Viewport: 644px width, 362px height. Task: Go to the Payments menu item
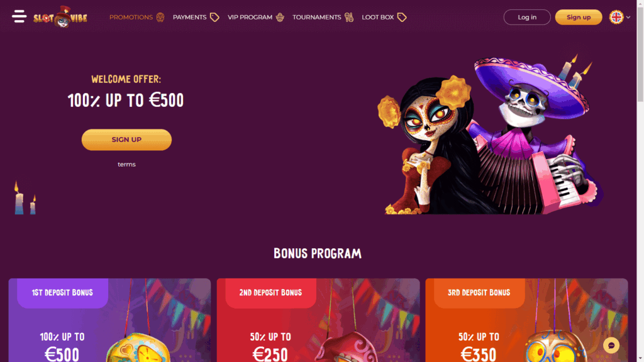(x=189, y=17)
